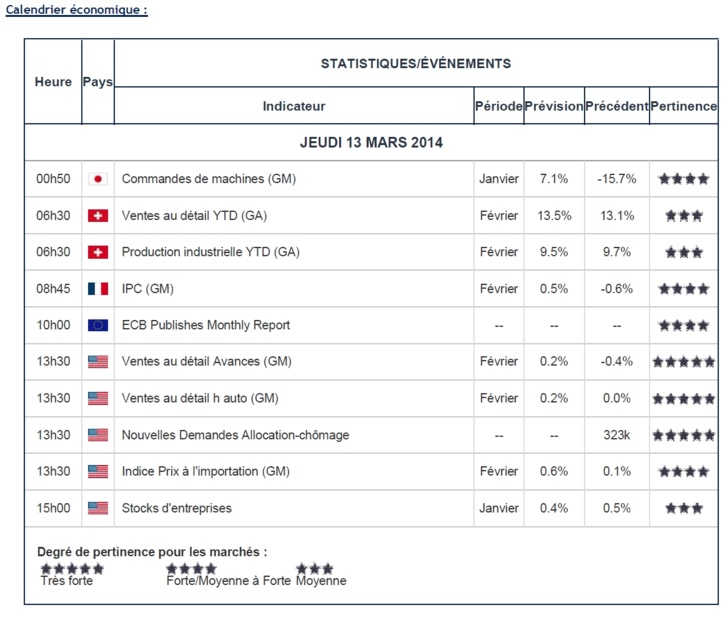The image size is (727, 620).
Task: Click the Calendrier économique heading link
Action: click(76, 9)
